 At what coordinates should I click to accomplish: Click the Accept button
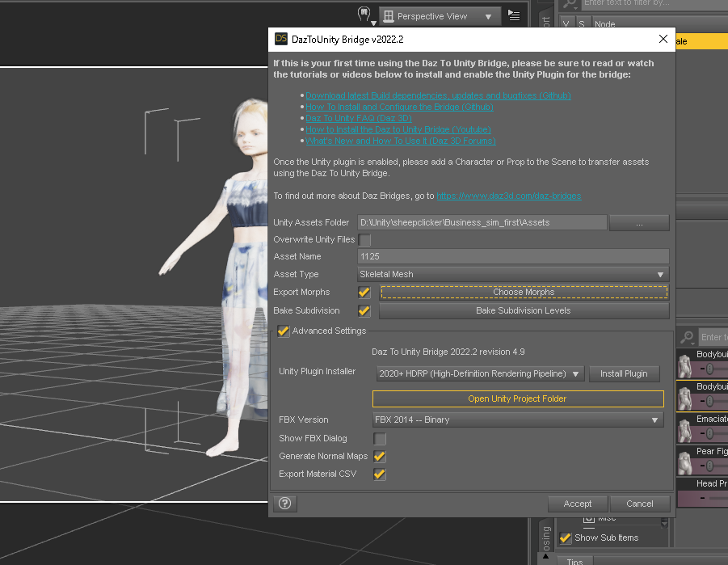tap(578, 504)
